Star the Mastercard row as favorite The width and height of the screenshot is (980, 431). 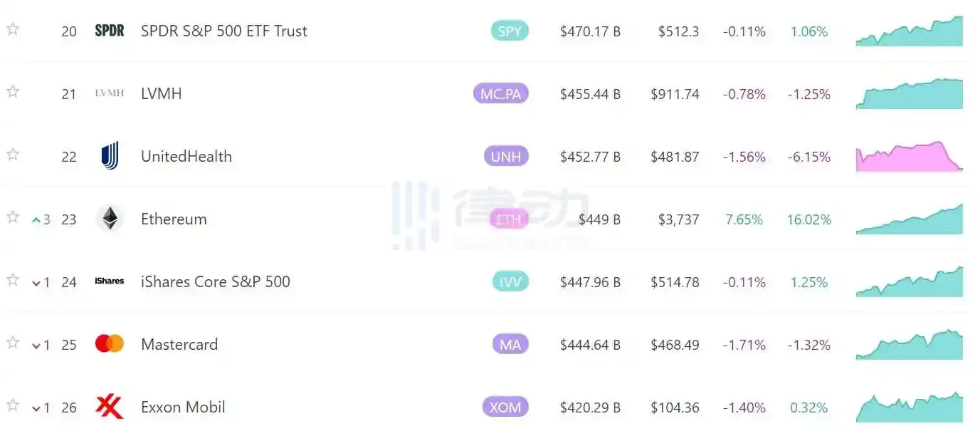point(12,343)
